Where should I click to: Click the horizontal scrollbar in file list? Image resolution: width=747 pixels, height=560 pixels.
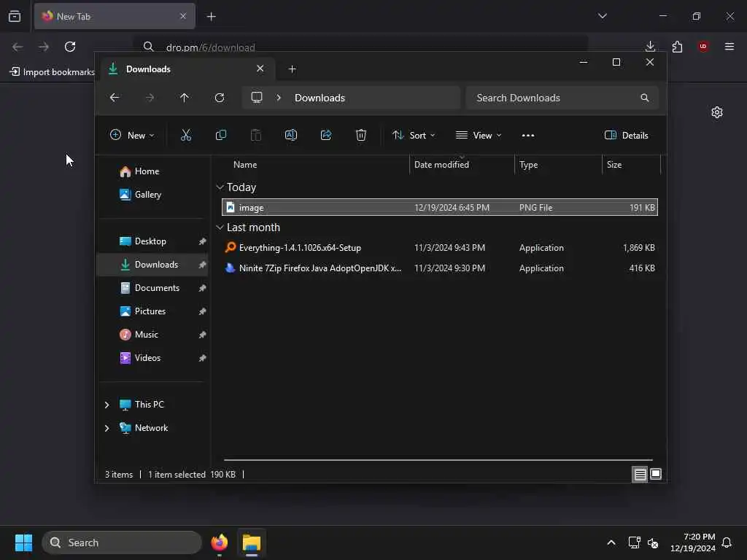(438, 460)
